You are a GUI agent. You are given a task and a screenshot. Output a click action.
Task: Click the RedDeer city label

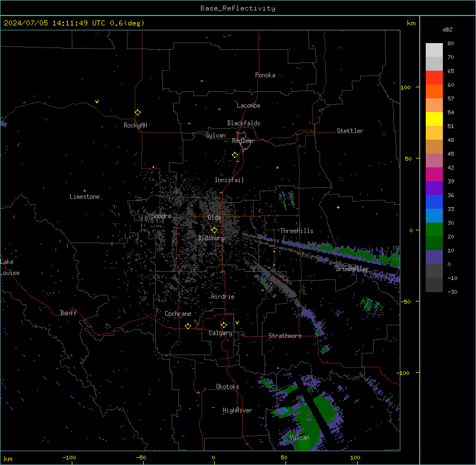243,141
